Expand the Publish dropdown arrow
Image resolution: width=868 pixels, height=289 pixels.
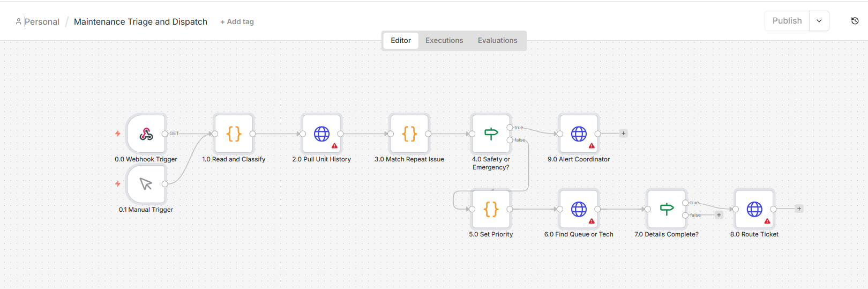coord(819,21)
